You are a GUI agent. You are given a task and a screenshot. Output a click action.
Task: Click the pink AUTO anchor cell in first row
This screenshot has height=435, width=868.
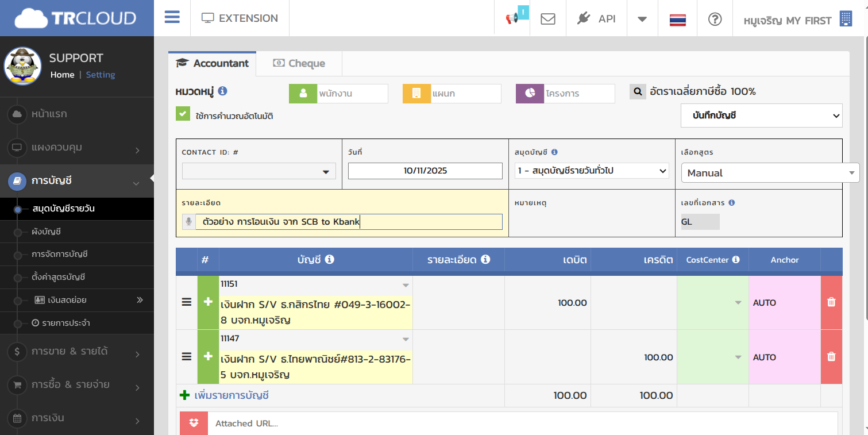[x=784, y=303]
